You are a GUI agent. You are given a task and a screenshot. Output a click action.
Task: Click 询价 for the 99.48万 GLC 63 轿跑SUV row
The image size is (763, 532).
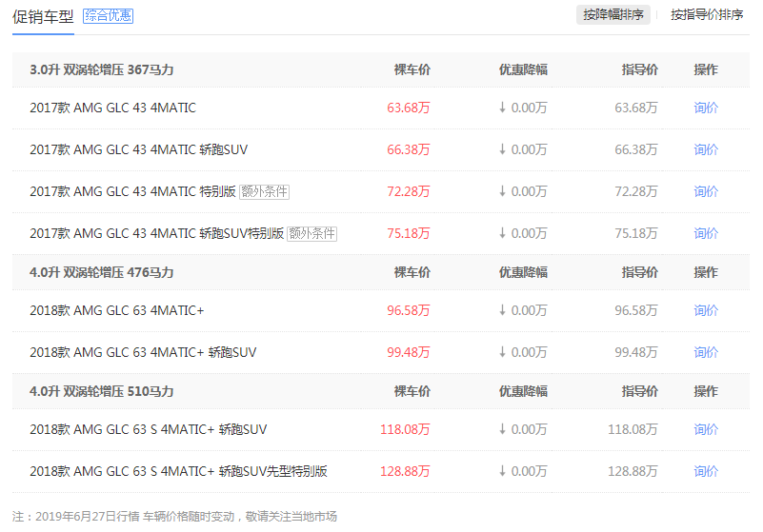pos(706,352)
